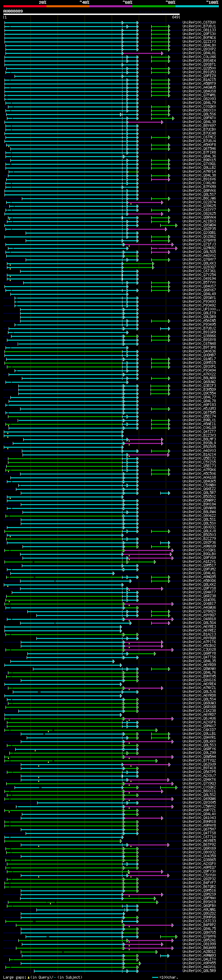Screen dimensions: 222x980
Task: Click the orange ~40% identity scale segment
Action: [x=68, y=6]
